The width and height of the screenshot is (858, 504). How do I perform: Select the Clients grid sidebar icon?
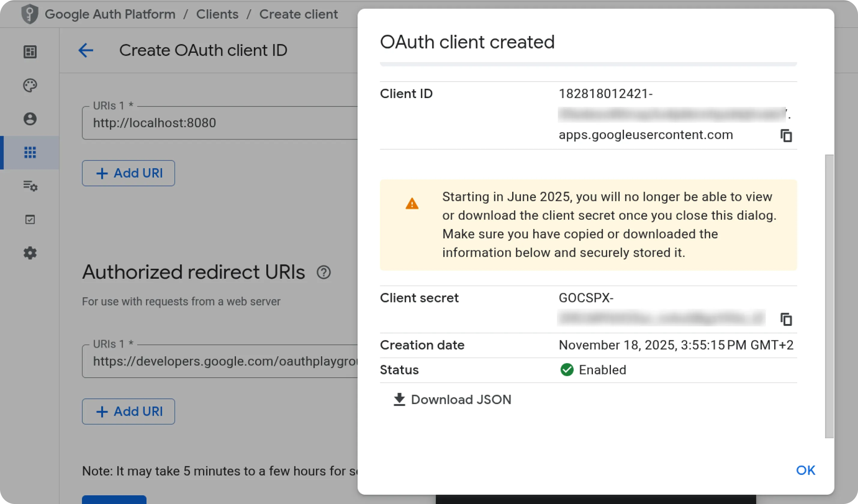tap(30, 152)
